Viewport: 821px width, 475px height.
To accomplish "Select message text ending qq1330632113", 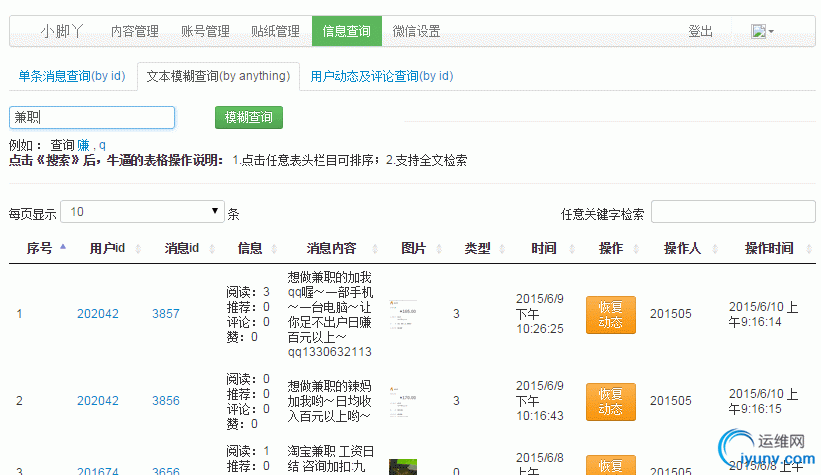I will coord(330,314).
